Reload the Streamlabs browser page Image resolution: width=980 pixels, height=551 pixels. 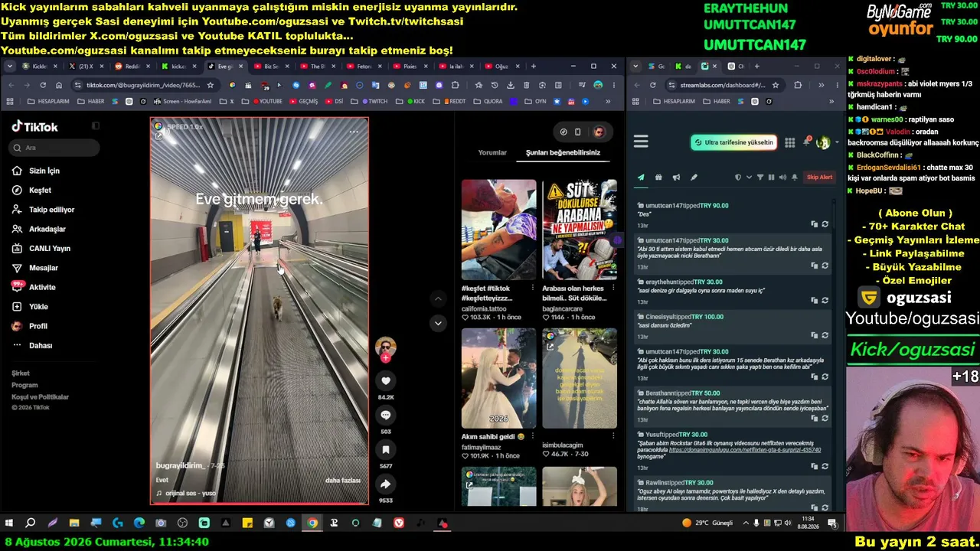coord(652,85)
